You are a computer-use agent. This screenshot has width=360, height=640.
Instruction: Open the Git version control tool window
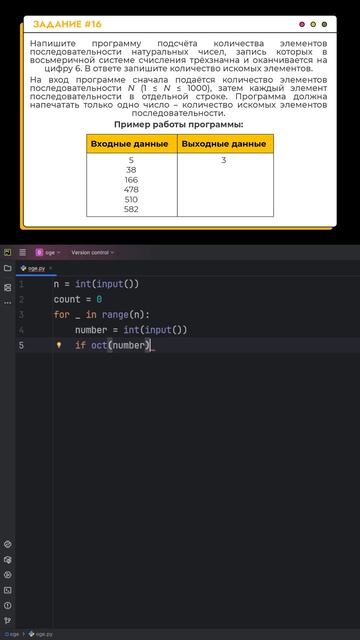pyautogui.click(x=7, y=621)
